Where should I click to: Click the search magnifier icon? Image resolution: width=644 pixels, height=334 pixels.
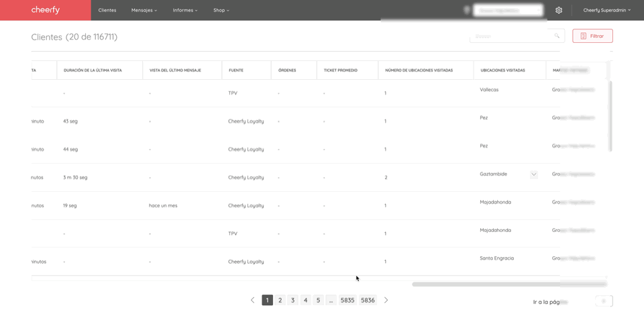coord(557,36)
